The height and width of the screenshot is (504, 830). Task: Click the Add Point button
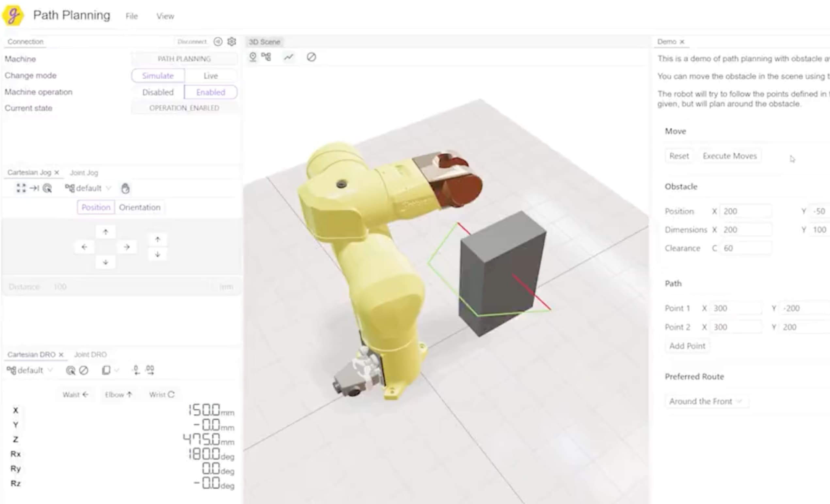coord(687,346)
